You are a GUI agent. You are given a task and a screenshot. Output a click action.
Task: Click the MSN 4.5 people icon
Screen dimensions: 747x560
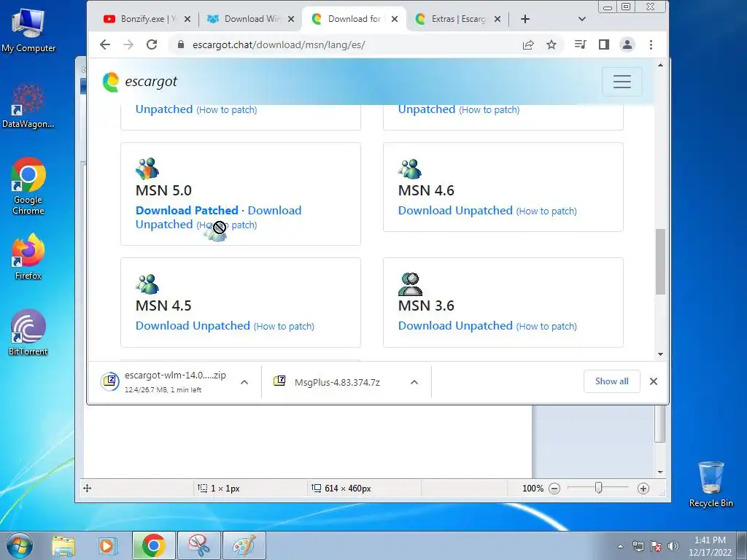(147, 284)
